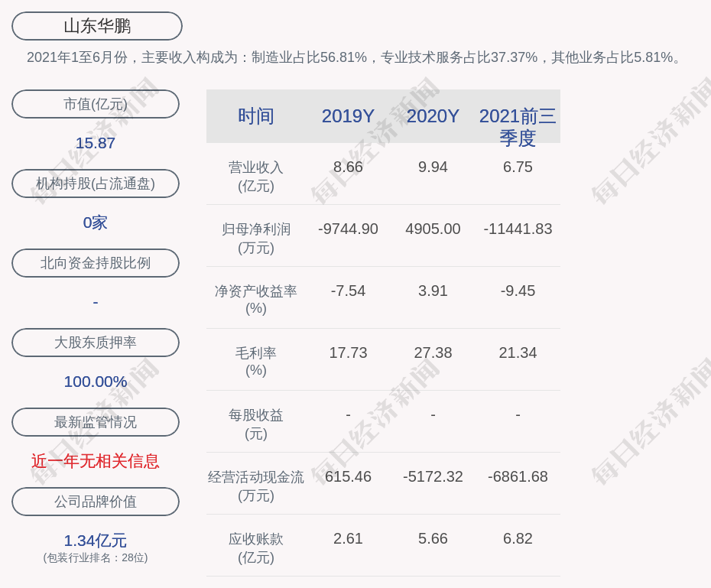Click the 公司品牌价值 label pill

click(96, 502)
